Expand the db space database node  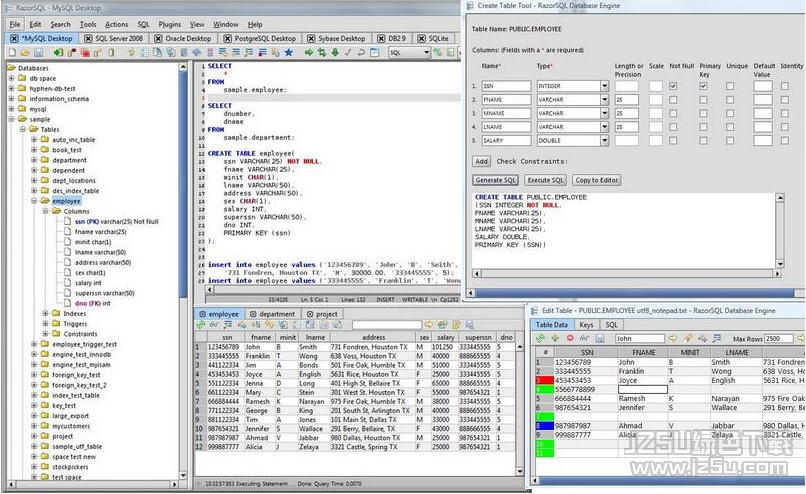click(x=11, y=79)
